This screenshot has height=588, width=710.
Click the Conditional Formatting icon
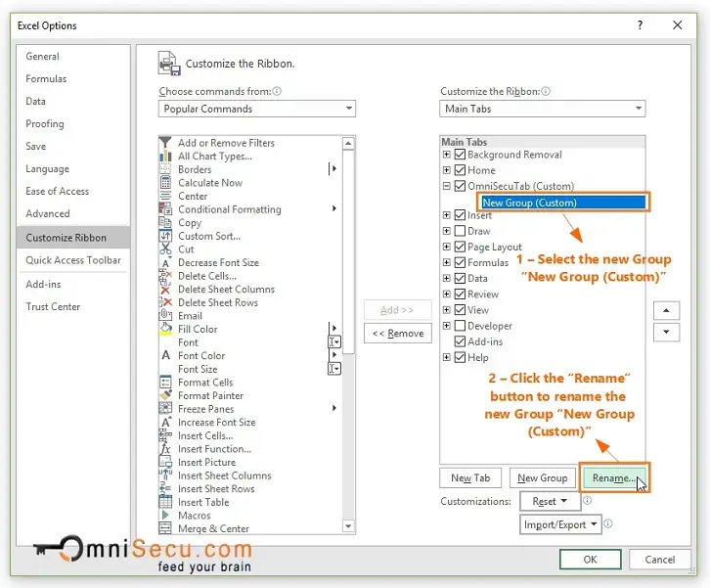tap(165, 209)
